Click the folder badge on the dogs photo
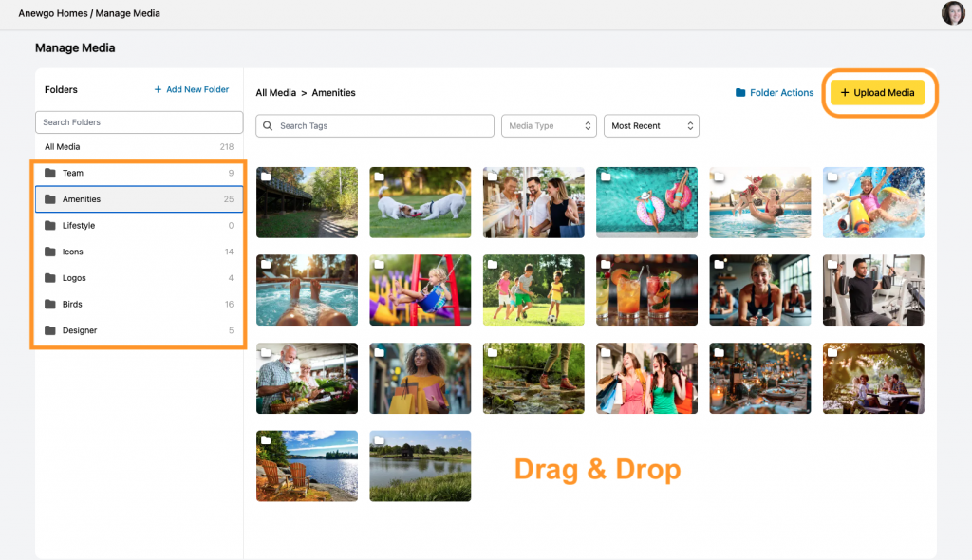This screenshot has width=972, height=560. [x=379, y=177]
